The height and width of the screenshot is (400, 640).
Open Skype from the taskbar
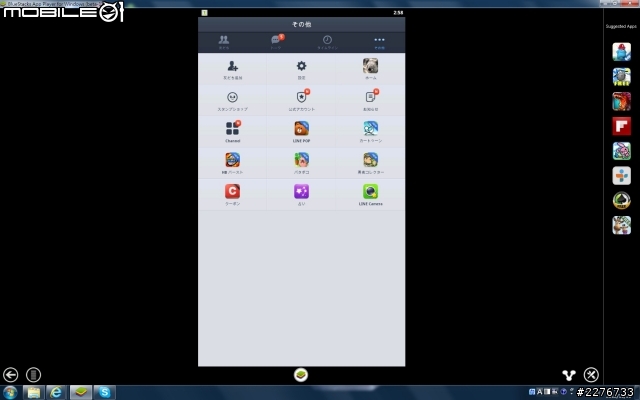click(x=104, y=393)
